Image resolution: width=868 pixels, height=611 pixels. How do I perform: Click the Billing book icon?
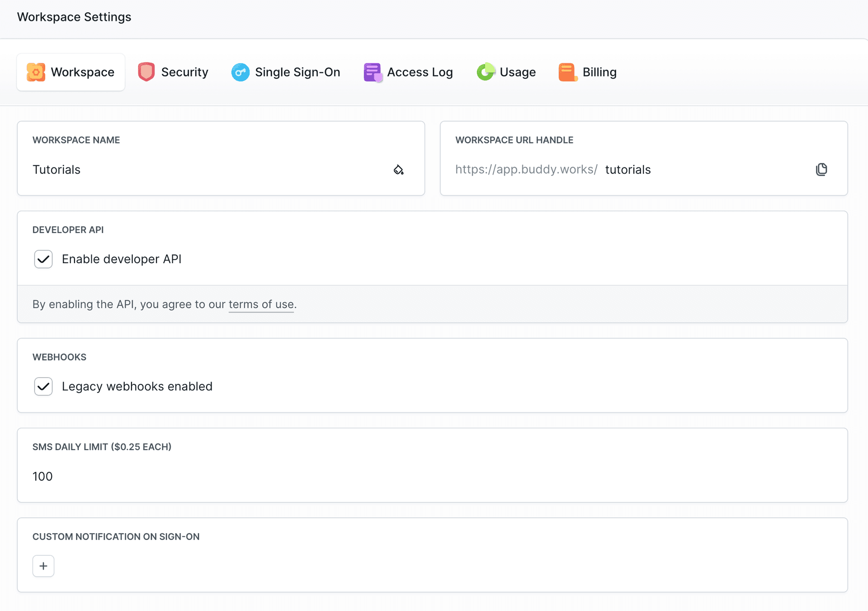567,72
